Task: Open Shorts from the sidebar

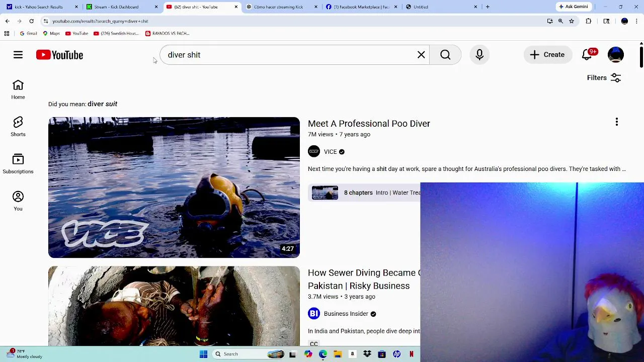Action: tap(18, 127)
